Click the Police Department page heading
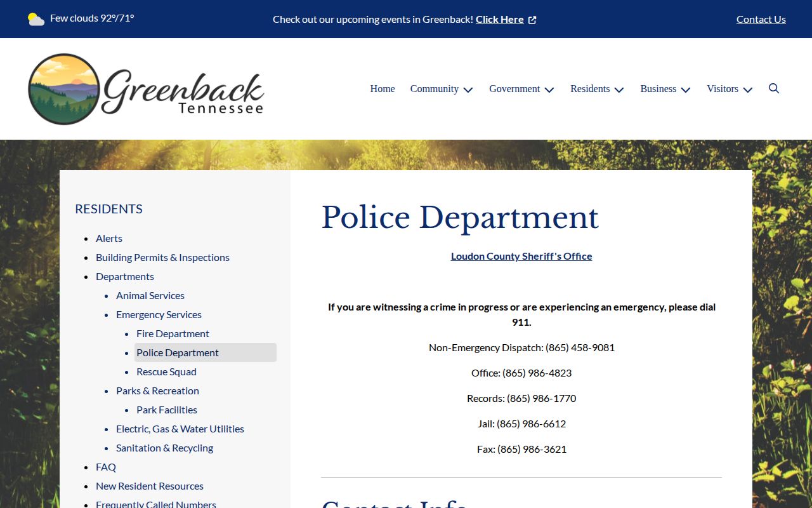This screenshot has height=508, width=812. click(460, 218)
